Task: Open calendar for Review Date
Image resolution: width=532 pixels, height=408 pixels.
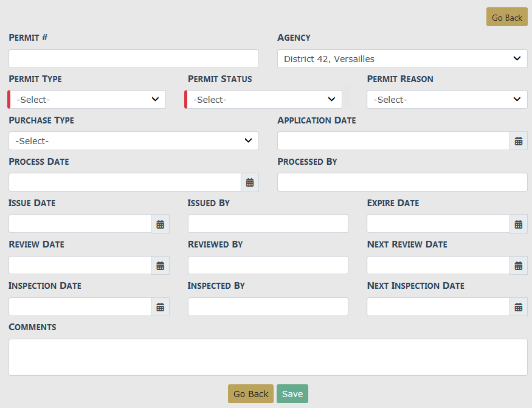Action: click(x=160, y=265)
